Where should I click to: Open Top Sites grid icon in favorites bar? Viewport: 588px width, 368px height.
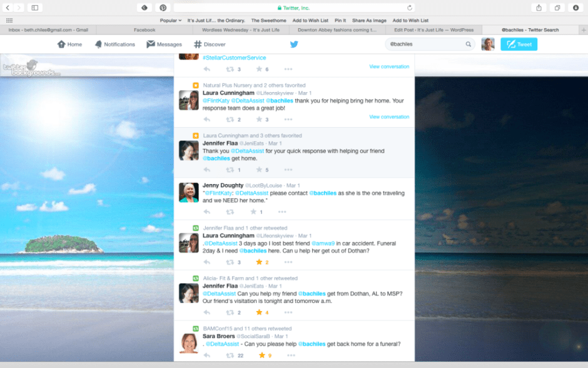pos(9,20)
